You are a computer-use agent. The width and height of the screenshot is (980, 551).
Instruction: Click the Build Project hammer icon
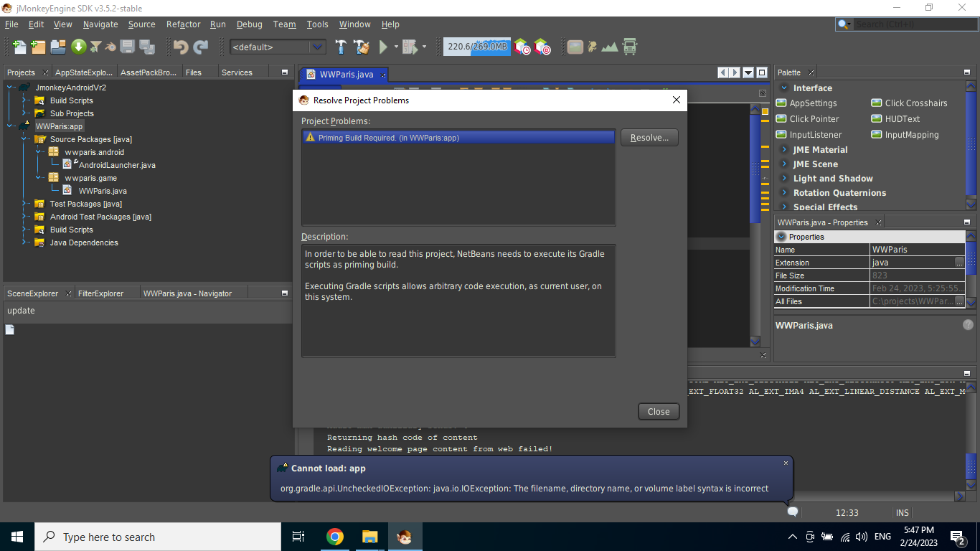(341, 47)
